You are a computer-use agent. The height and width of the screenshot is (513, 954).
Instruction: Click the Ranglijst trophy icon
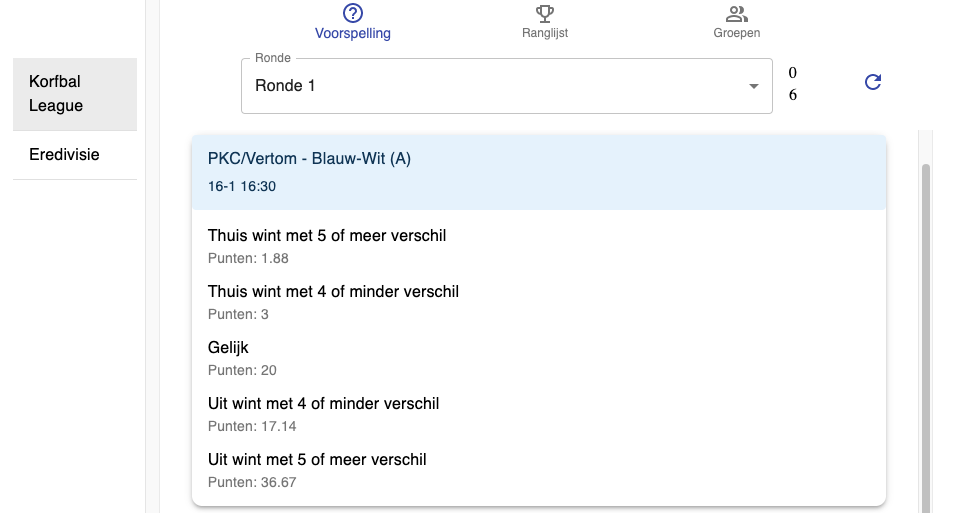click(x=545, y=13)
